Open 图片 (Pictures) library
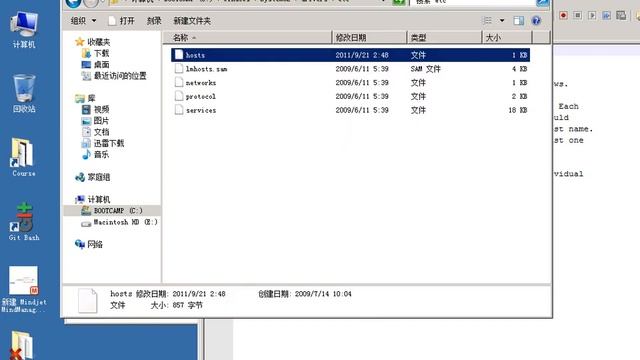The width and height of the screenshot is (640, 360). click(x=95, y=121)
